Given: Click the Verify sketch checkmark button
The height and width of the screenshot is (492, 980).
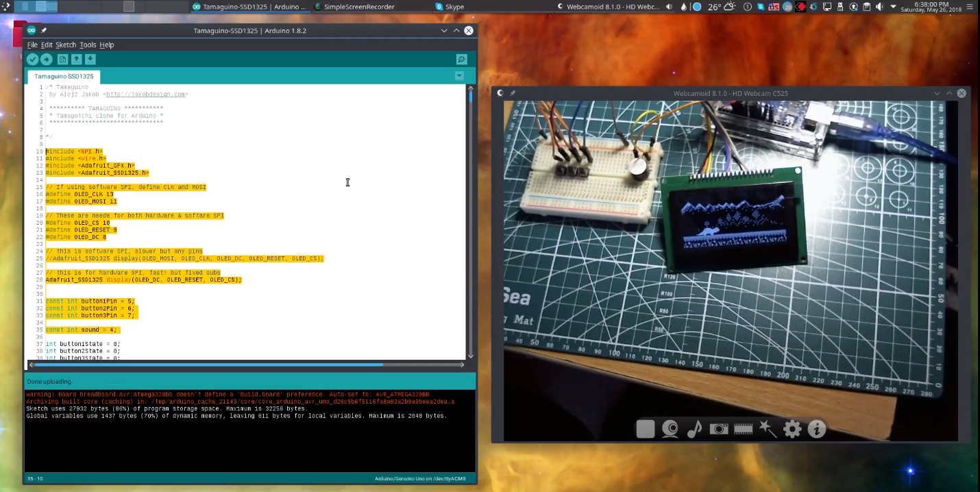Looking at the screenshot, I should point(32,60).
